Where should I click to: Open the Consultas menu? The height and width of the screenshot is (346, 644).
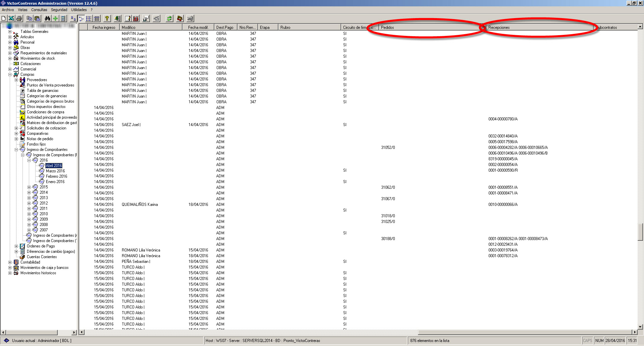(x=39, y=10)
